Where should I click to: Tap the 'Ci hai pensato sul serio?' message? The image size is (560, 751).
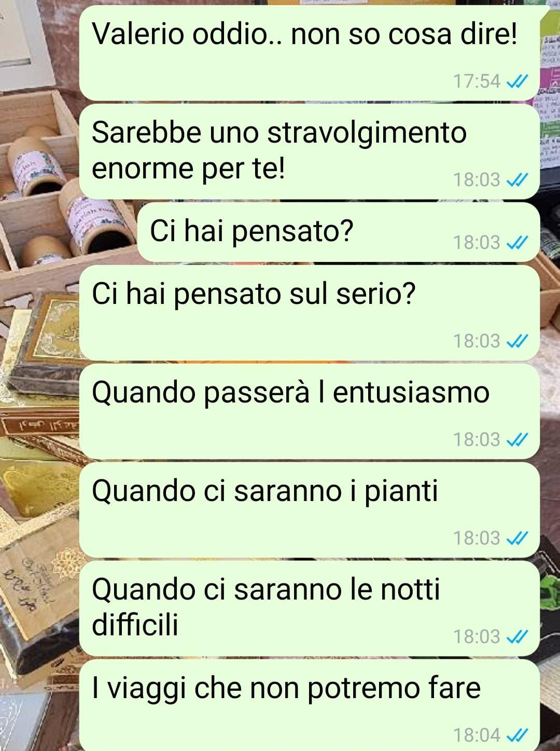(x=310, y=313)
